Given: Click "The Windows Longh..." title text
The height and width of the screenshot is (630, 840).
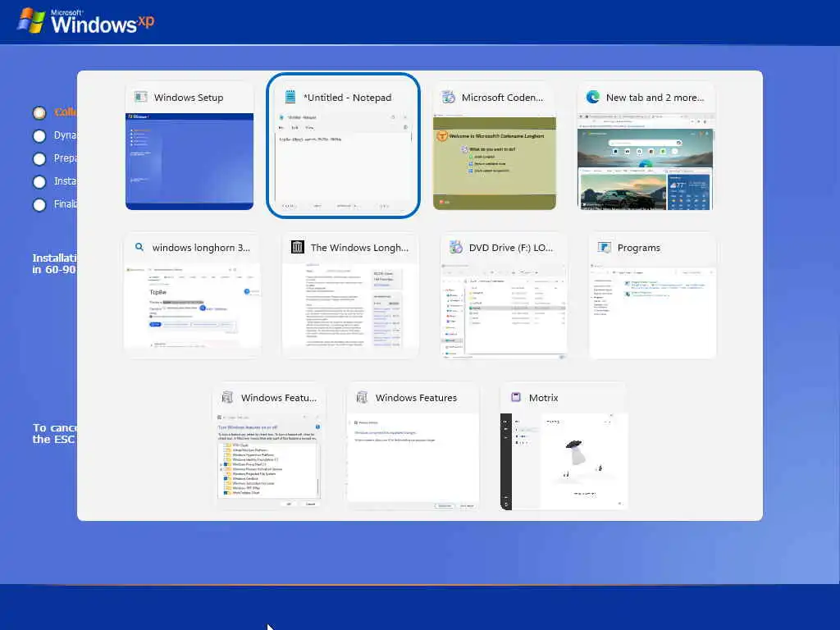Looking at the screenshot, I should [x=359, y=248].
